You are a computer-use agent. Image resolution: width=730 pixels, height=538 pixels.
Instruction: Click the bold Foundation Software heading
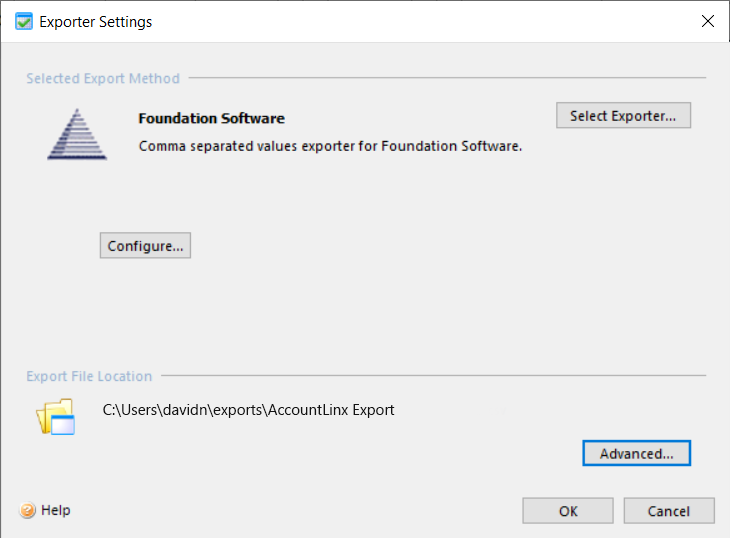click(211, 118)
